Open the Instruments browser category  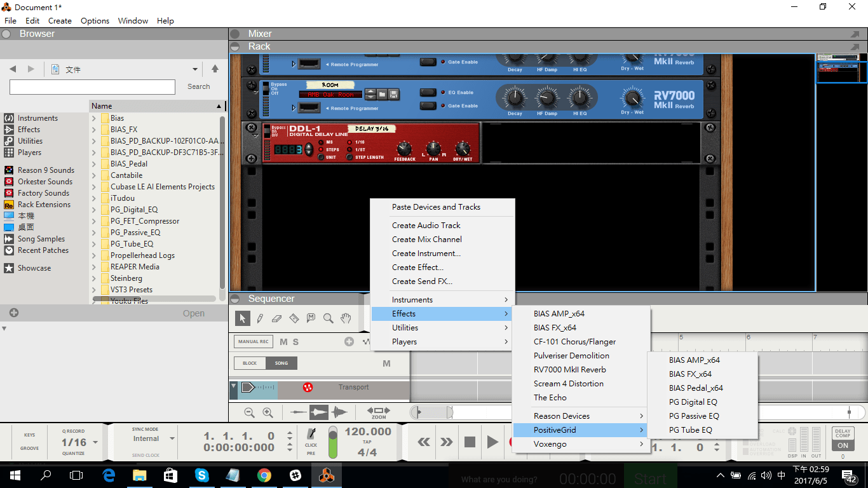(x=37, y=118)
